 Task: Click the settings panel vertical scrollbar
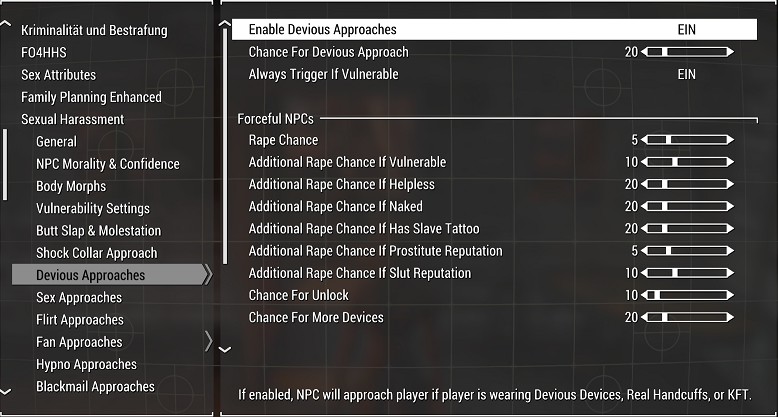(x=225, y=146)
